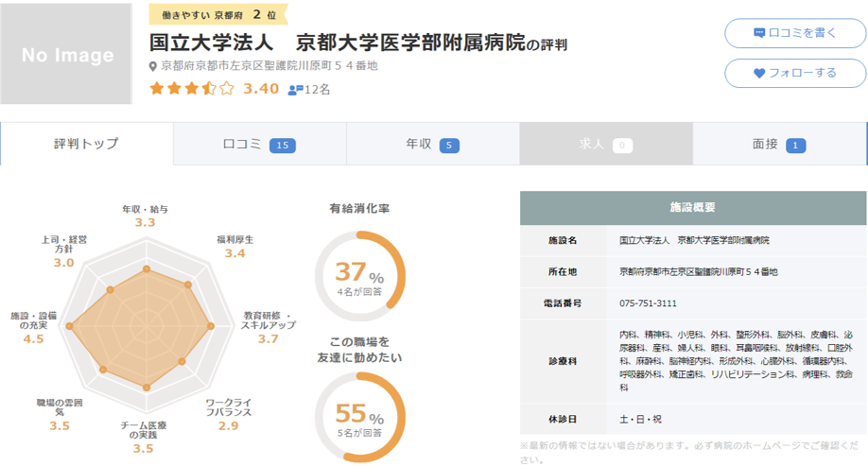Click the 55% recommend-to-friends progress ring
The width and height of the screenshot is (868, 466).
359,417
